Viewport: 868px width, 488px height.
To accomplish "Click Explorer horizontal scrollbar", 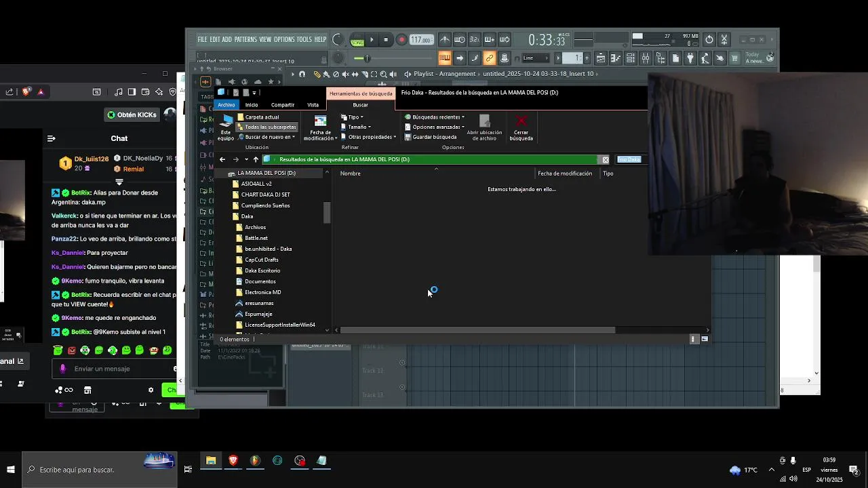I will tap(477, 330).
